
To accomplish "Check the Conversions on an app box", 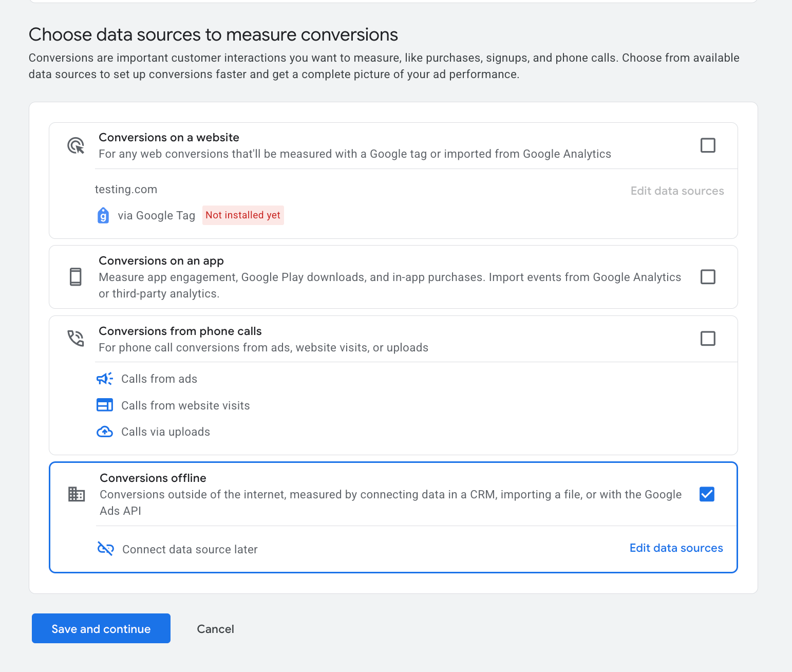I will pos(708,277).
